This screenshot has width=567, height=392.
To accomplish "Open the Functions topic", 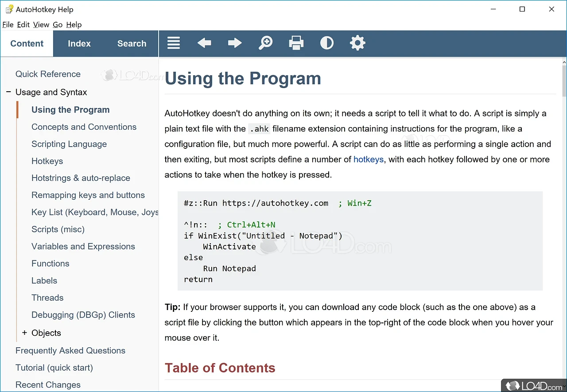I will click(x=50, y=264).
